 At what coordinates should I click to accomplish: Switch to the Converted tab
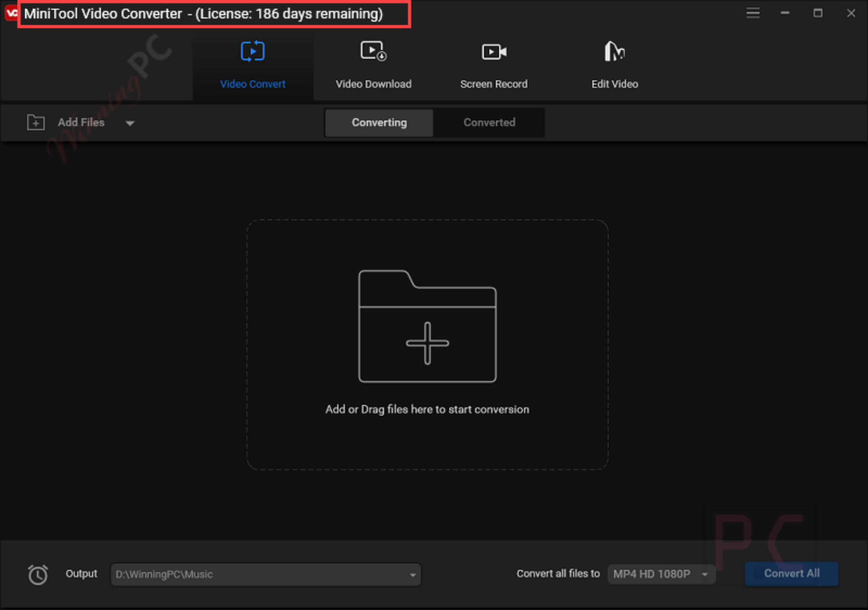[x=489, y=123]
